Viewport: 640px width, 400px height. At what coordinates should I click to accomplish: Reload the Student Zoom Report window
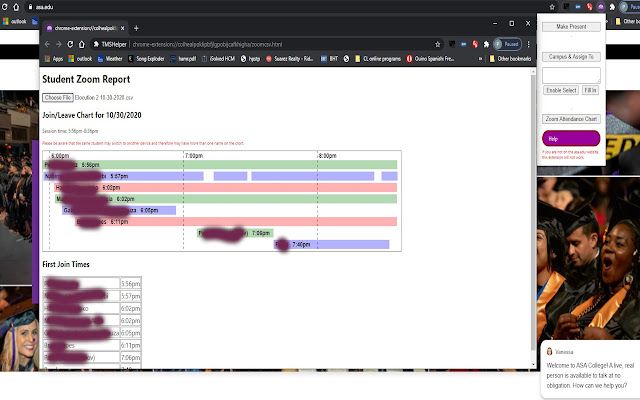pyautogui.click(x=70, y=44)
